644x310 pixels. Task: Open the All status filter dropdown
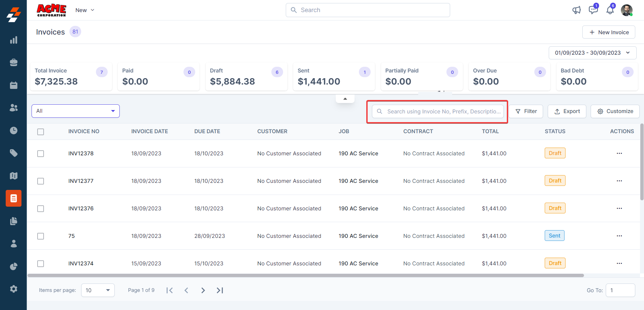(x=75, y=111)
